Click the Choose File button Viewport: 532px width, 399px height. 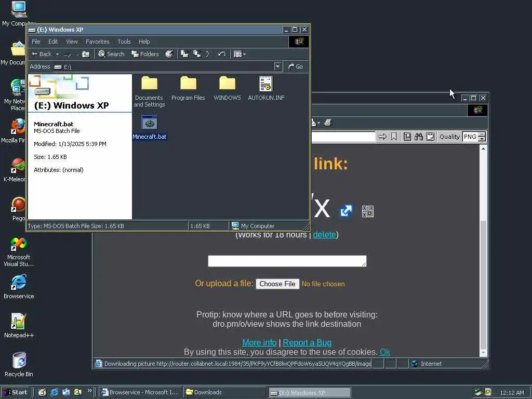click(277, 284)
